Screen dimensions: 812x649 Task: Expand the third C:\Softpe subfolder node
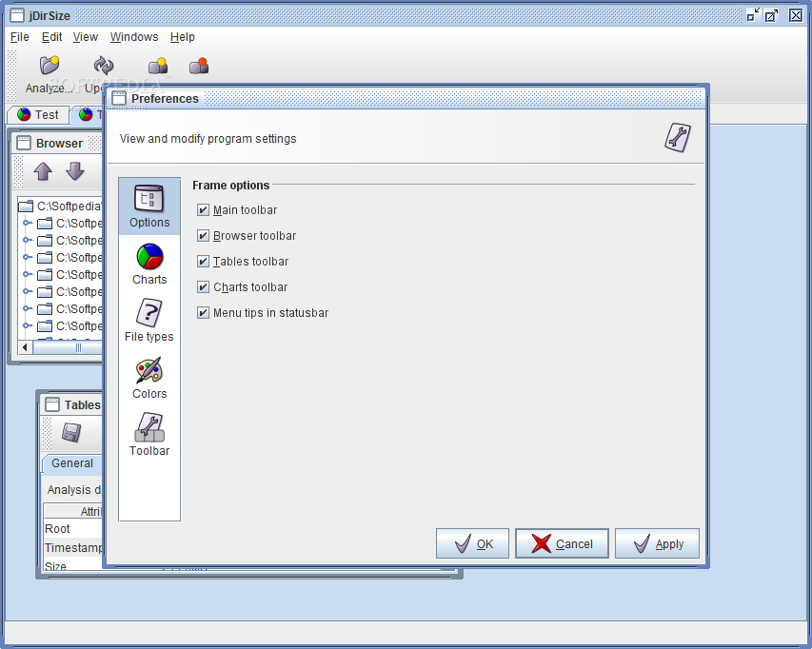click(28, 257)
